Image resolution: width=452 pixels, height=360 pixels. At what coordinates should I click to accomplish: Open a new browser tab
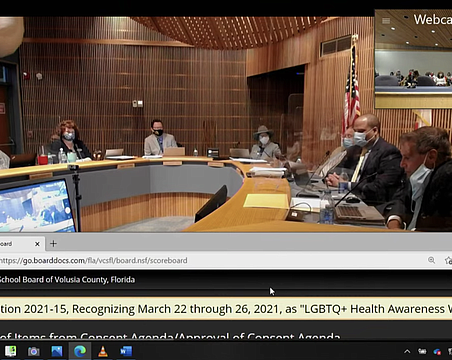coord(53,244)
